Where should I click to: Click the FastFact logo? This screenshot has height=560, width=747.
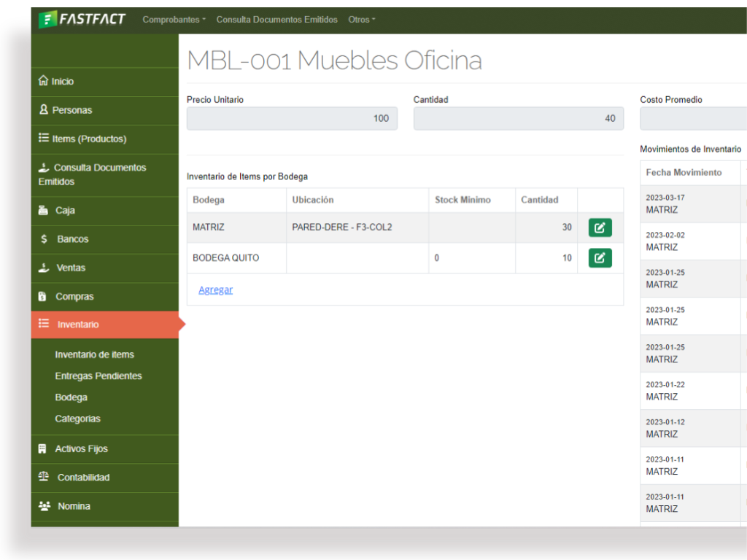82,19
